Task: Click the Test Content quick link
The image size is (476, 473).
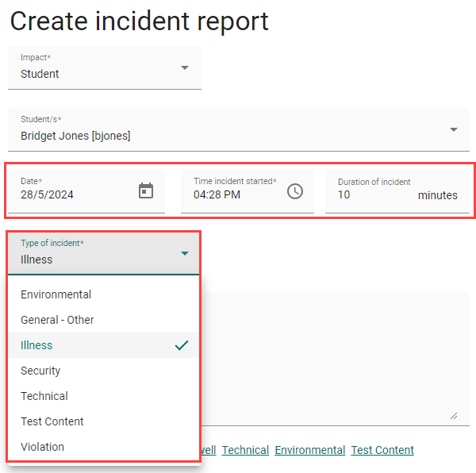Action: (x=382, y=450)
